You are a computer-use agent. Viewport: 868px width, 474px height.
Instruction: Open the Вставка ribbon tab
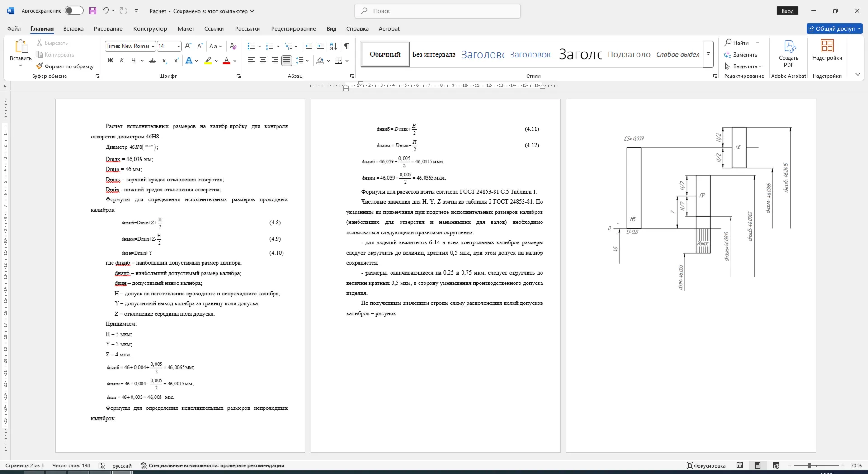[x=73, y=28]
